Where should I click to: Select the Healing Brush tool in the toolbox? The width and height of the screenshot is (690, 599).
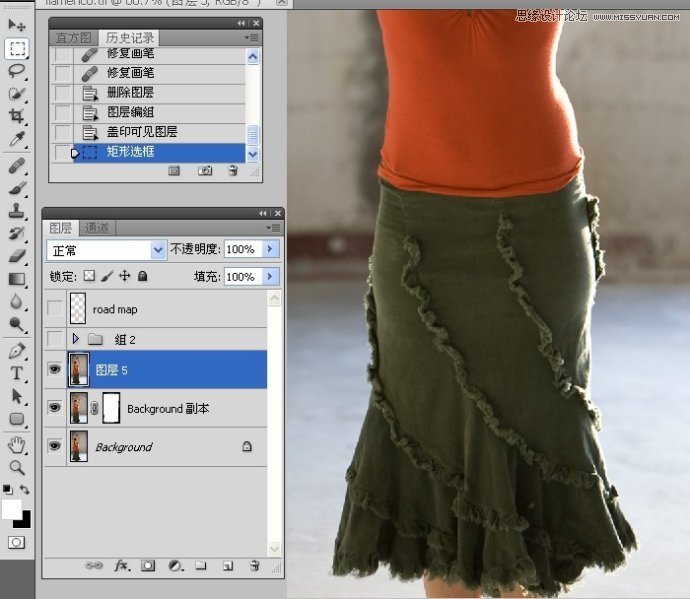coord(17,166)
